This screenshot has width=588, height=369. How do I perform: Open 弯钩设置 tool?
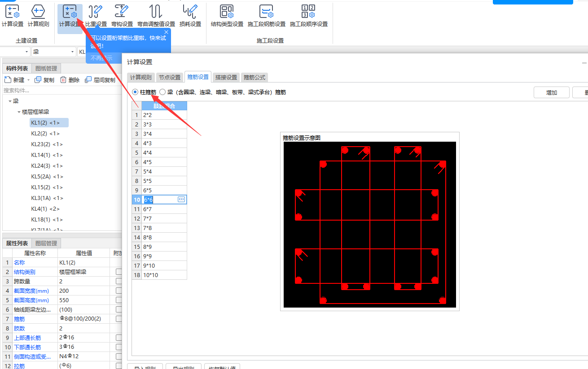pyautogui.click(x=122, y=16)
